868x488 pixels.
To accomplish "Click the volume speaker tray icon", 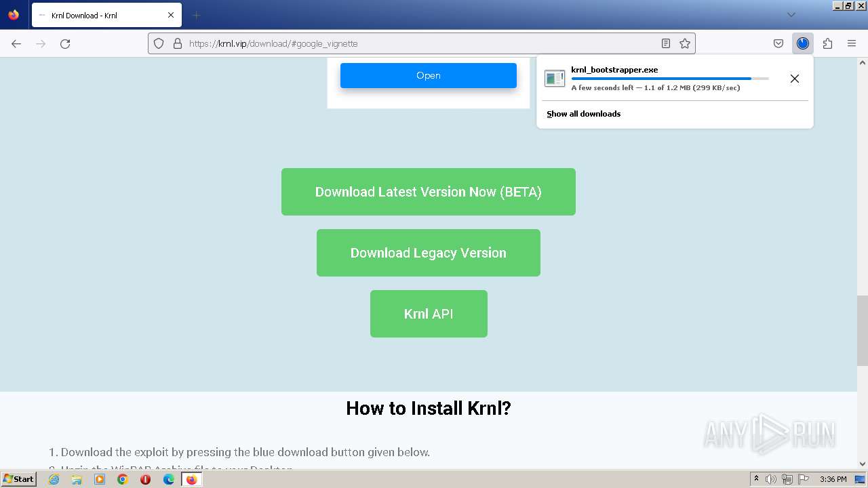I will pyautogui.click(x=771, y=479).
